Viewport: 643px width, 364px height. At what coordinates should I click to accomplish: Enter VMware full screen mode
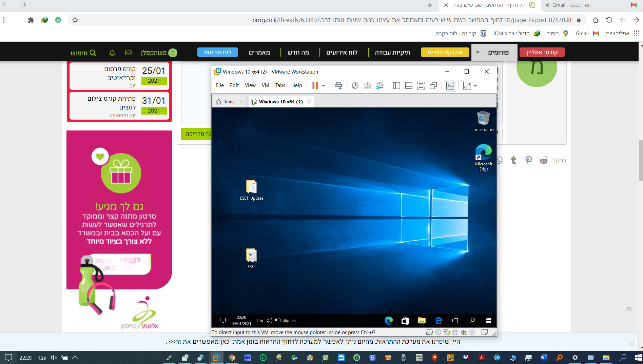[x=421, y=85]
